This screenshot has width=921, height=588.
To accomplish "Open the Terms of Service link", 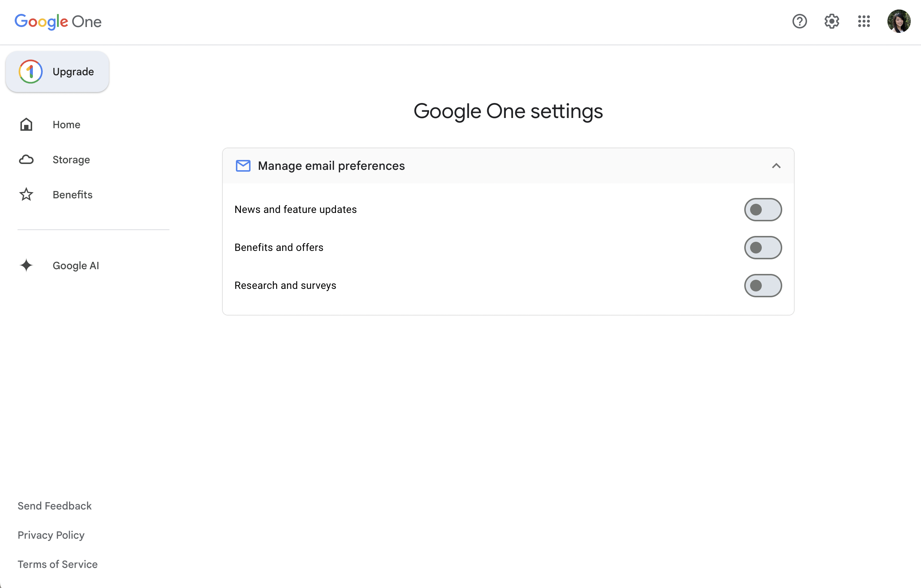I will pyautogui.click(x=58, y=564).
